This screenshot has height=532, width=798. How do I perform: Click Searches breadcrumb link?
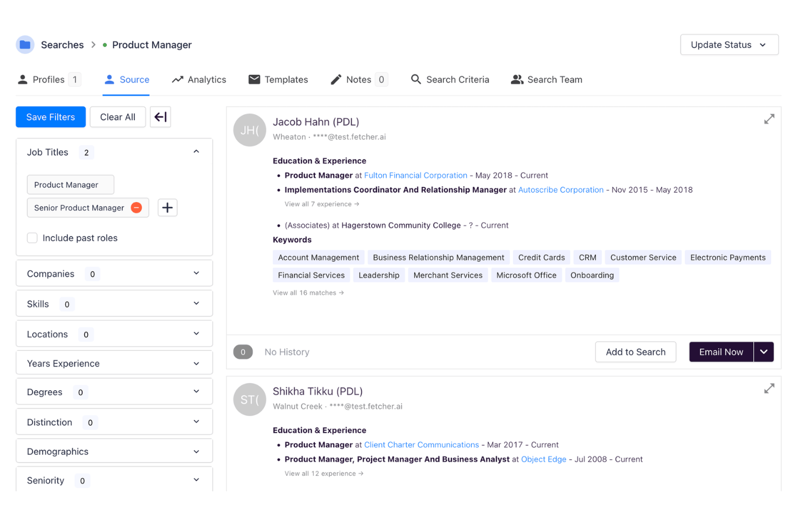63,45
